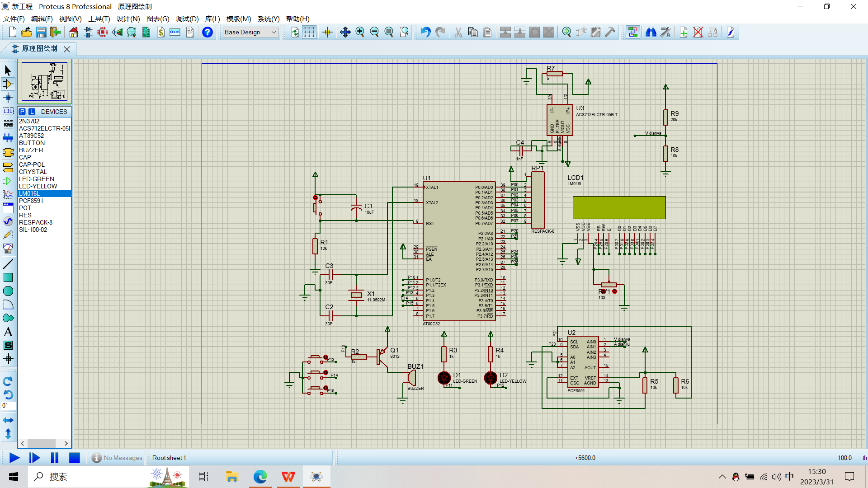Flip part with X-Mirror icon

click(x=8, y=420)
